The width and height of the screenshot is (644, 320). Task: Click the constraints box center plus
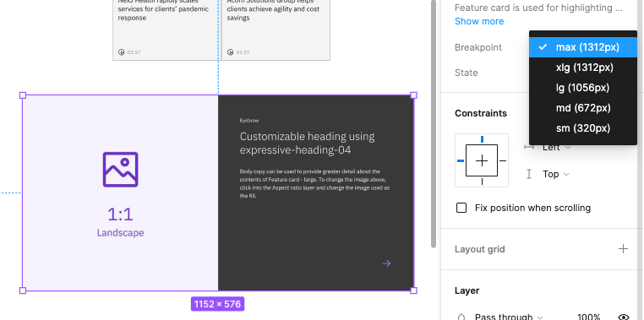[x=482, y=160]
